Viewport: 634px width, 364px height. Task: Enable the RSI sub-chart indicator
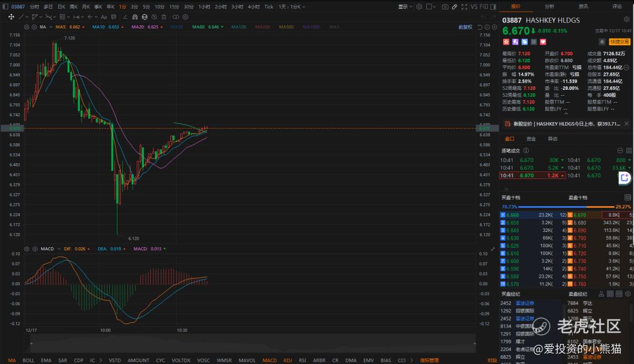(302, 360)
